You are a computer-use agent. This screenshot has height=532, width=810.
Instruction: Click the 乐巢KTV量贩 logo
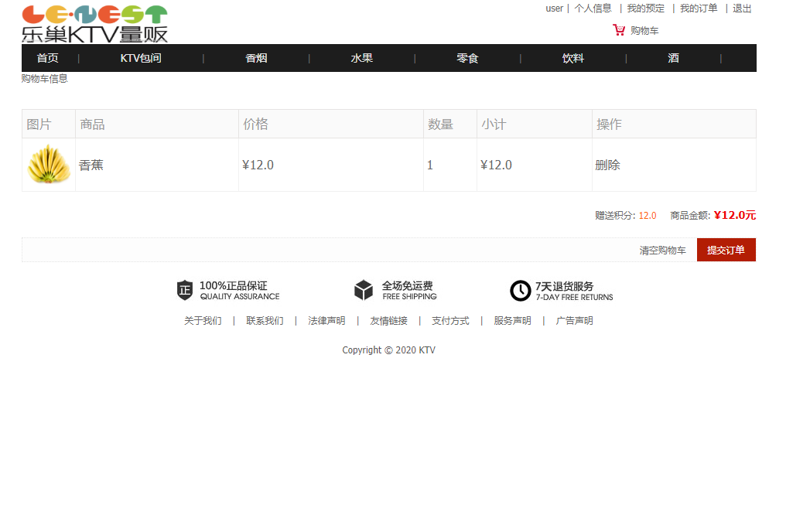pos(93,22)
